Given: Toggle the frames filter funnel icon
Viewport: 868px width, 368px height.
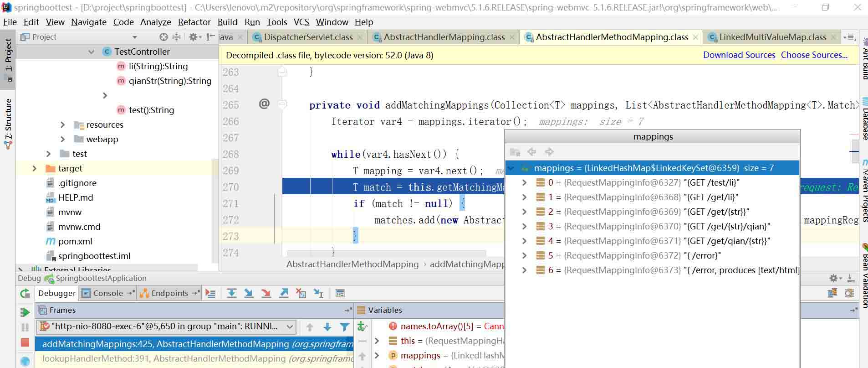Looking at the screenshot, I should [x=345, y=327].
